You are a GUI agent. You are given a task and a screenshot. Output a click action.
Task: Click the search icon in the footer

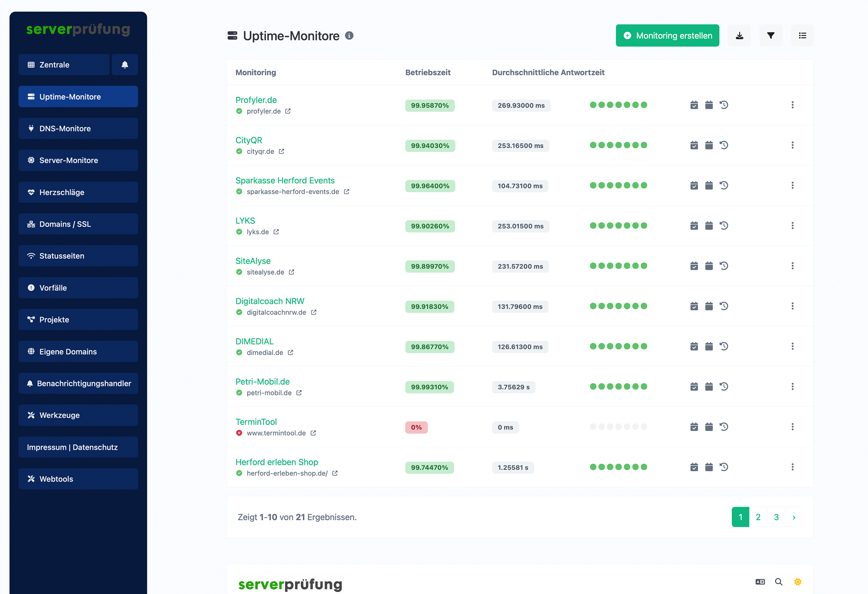779,582
